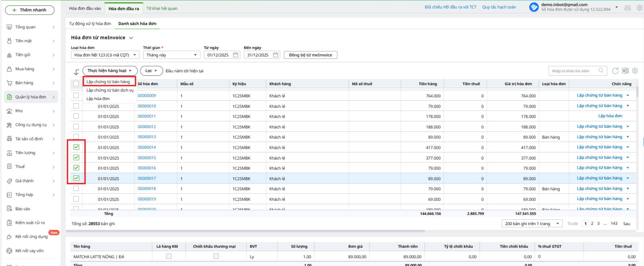Open invoice number 00000011 link
This screenshot has width=644, height=266.
(x=147, y=116)
